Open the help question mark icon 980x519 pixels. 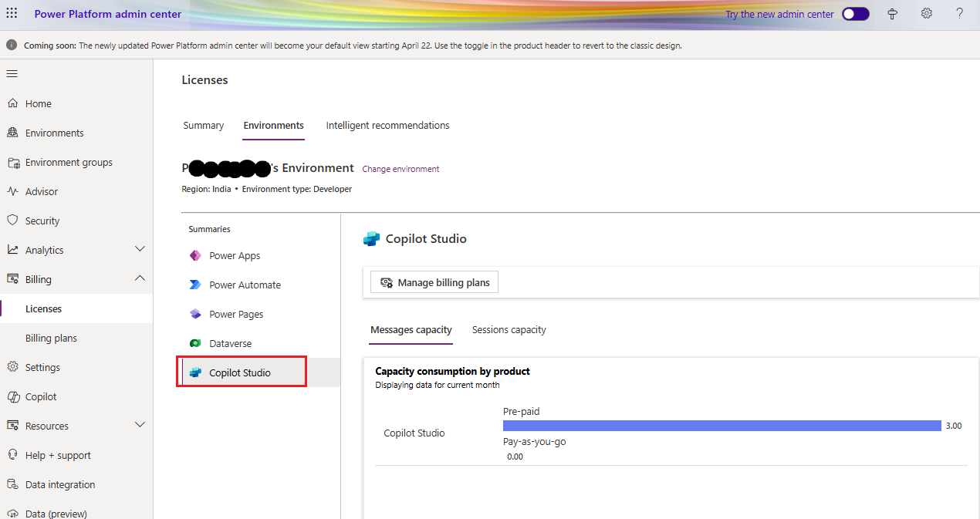[960, 14]
